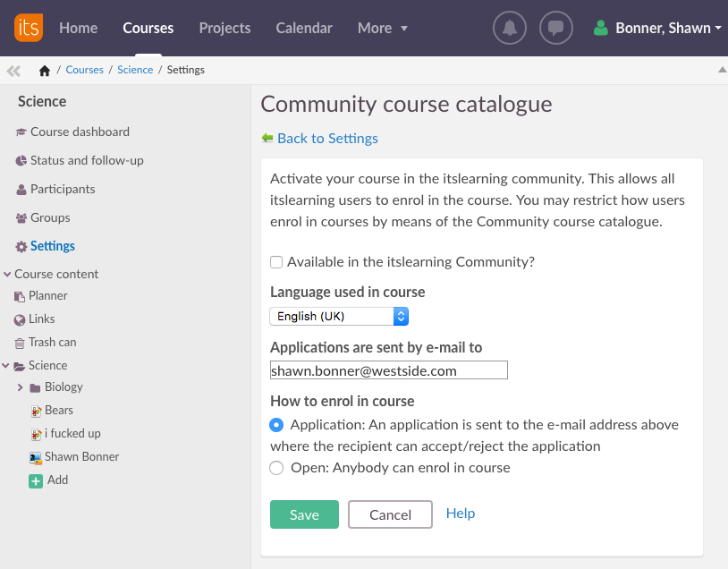This screenshot has width=728, height=569.
Task: Click the applications e-mail address field
Action: [x=388, y=370]
